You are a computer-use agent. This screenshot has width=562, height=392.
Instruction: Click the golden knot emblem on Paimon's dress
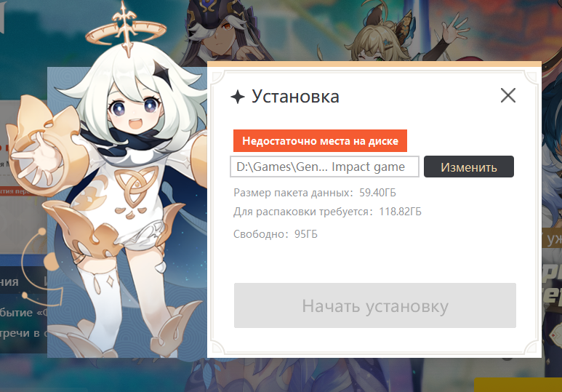coord(135,185)
